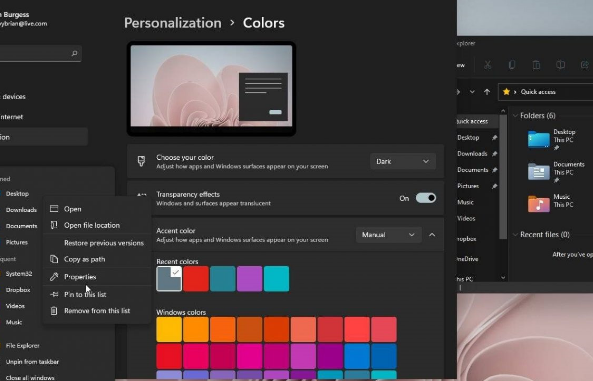Pick the purple swatch in Recent colors

click(250, 279)
